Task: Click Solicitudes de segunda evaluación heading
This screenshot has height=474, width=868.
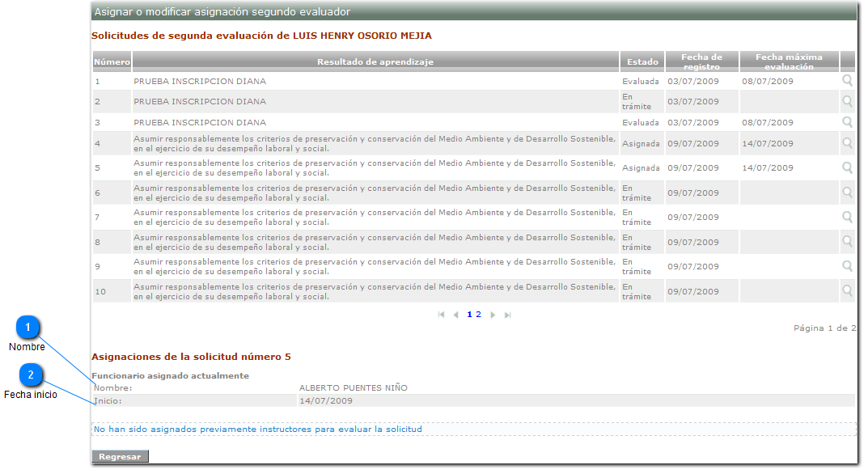Action: pyautogui.click(x=261, y=36)
